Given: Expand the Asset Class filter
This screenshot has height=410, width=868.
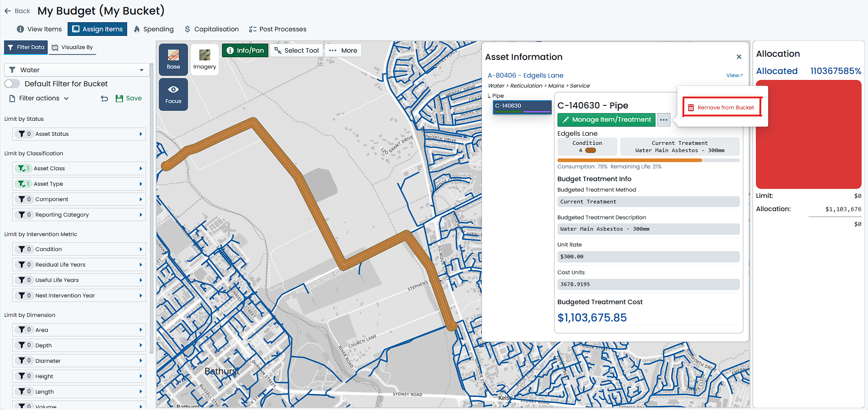Looking at the screenshot, I should pyautogui.click(x=79, y=168).
